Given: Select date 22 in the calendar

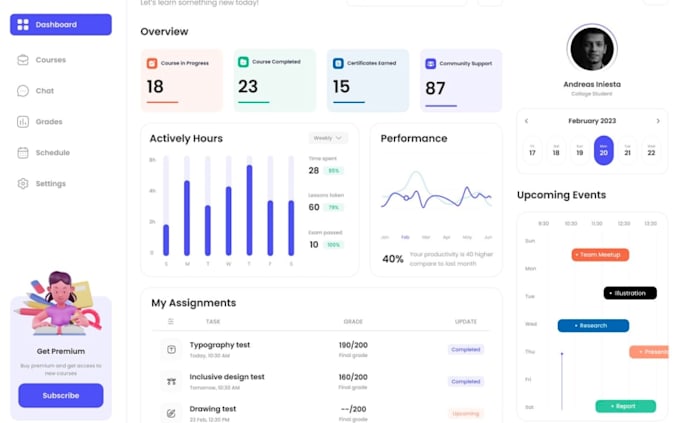Looking at the screenshot, I should coord(651,150).
